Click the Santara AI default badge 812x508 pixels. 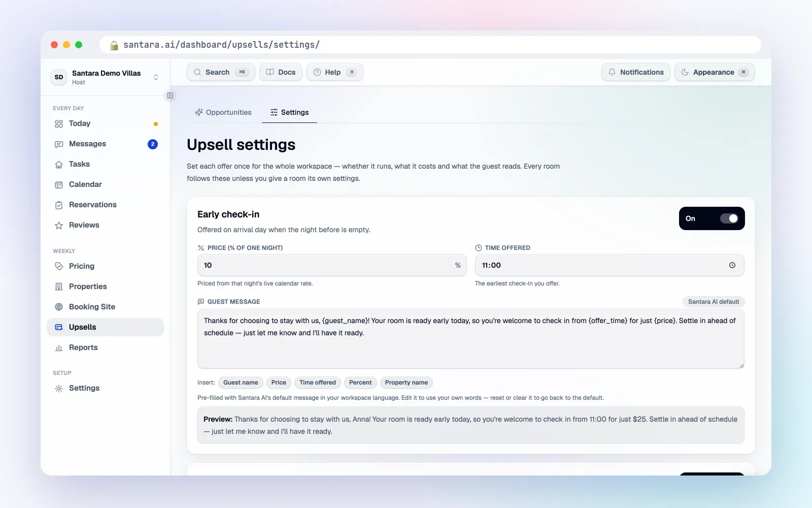click(x=714, y=302)
